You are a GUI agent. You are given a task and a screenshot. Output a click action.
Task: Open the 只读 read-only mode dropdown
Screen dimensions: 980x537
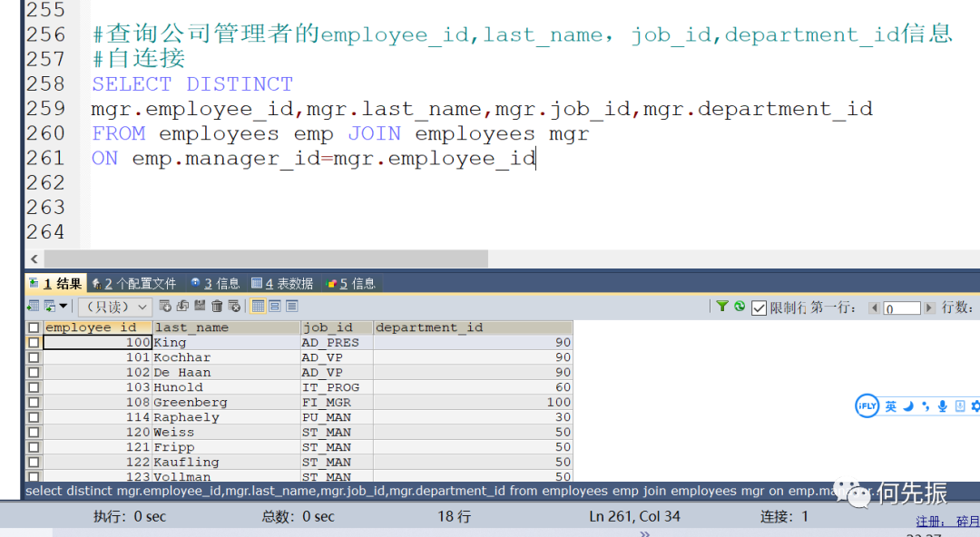pos(114,307)
